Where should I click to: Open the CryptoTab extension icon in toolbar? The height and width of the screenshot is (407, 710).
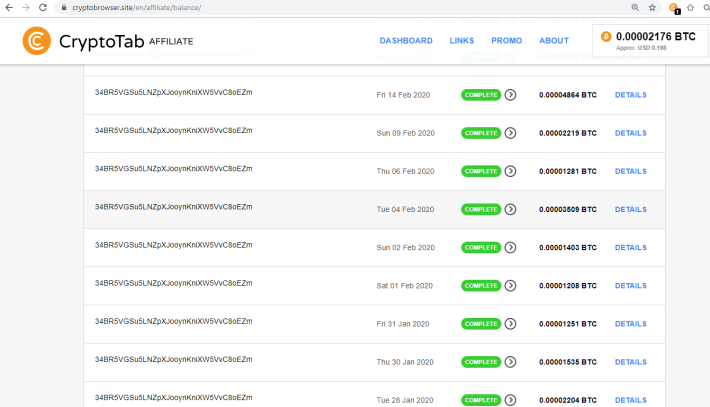(674, 8)
